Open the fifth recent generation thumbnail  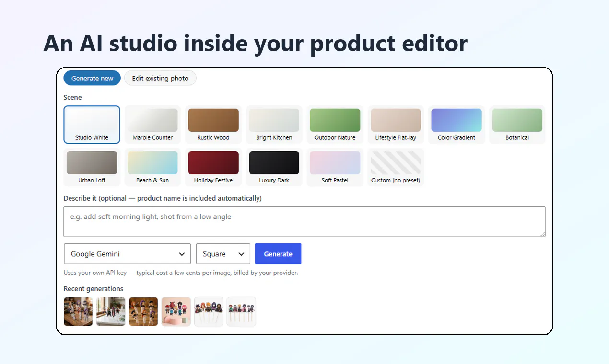209,311
